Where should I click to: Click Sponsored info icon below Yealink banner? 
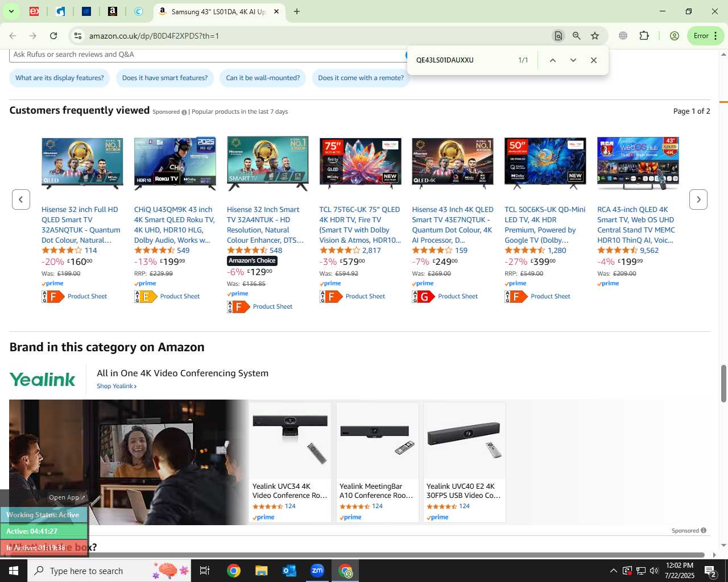[x=704, y=530]
